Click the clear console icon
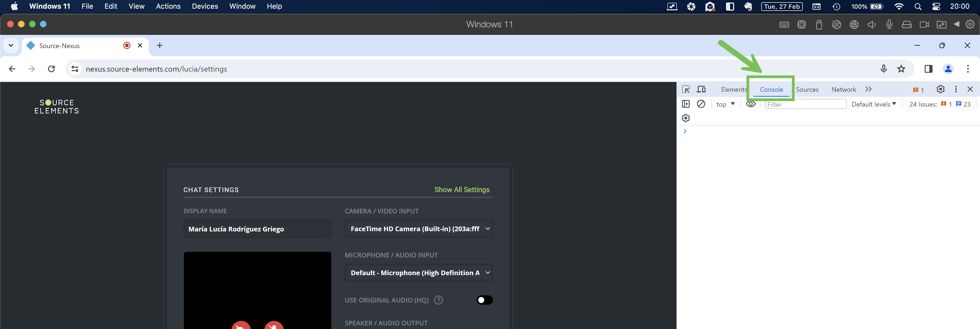 pyautogui.click(x=701, y=104)
